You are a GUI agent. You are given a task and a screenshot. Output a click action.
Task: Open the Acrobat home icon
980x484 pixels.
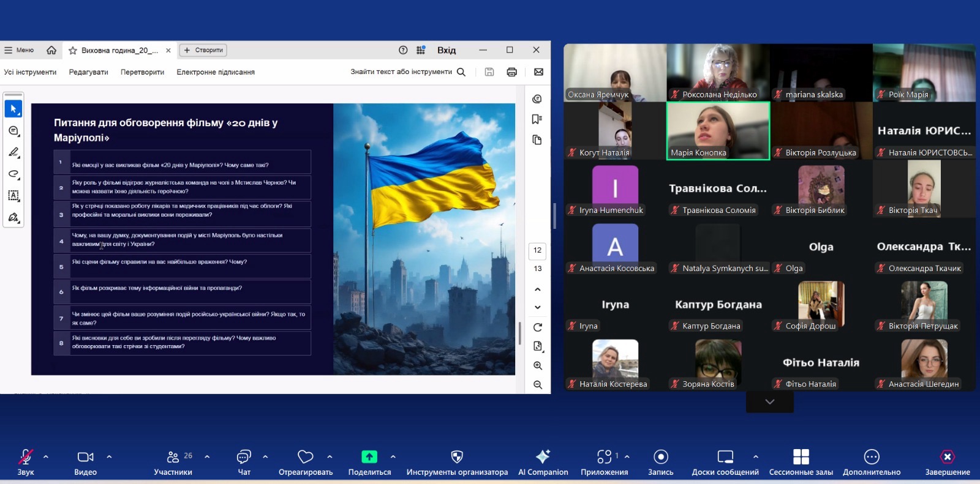(51, 50)
